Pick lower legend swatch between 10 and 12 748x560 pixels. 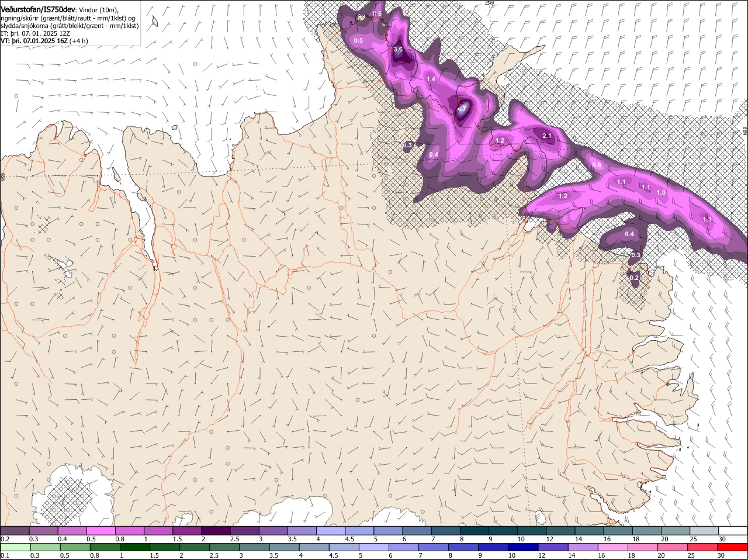click(523, 547)
